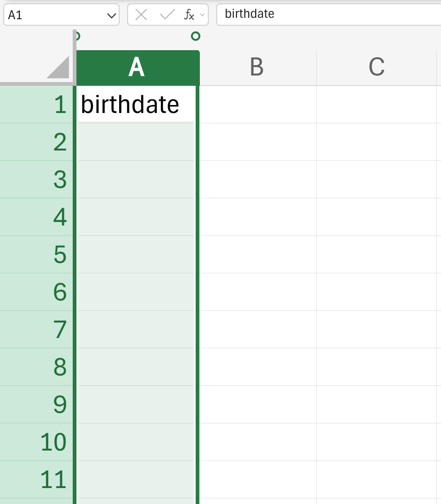Screen dimensions: 441x504
Task: Open the small dropdown beside the fx icon
Action: coord(202,15)
